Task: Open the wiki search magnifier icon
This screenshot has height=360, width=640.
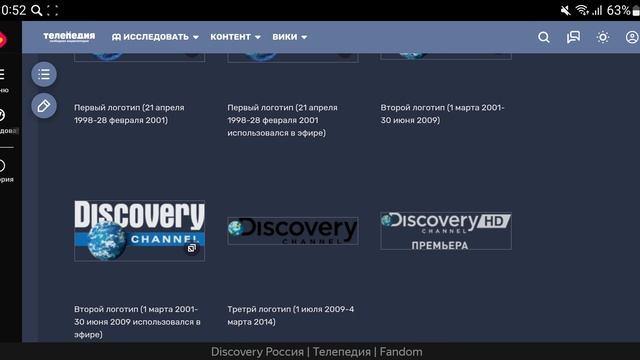Action: (544, 38)
